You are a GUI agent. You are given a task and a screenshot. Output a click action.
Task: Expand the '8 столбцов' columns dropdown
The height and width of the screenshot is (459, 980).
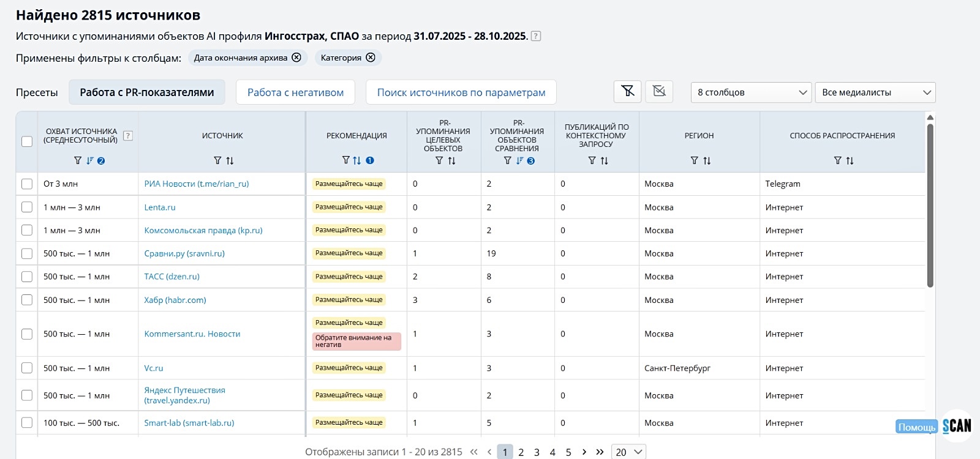[x=751, y=92]
